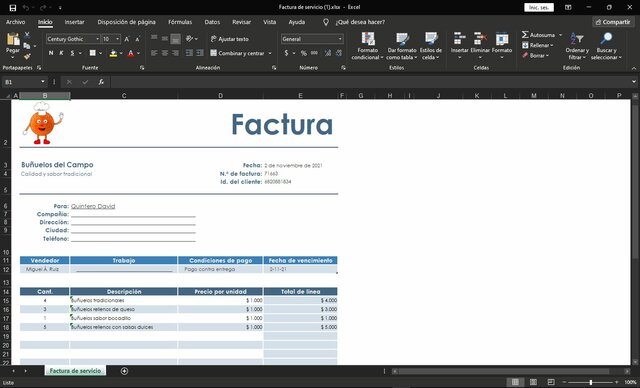Click the Copy icon in Portapapeles

click(x=27, y=46)
